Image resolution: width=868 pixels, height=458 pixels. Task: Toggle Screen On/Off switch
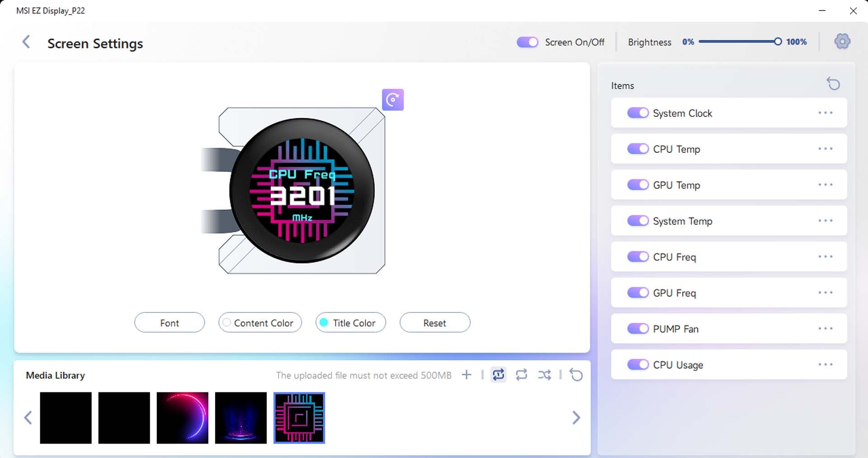click(527, 42)
